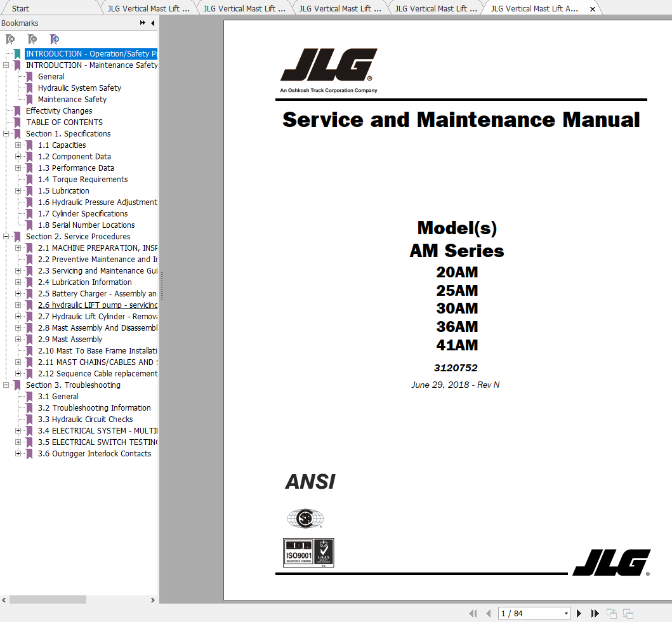Click the collapse-all bookmarks icon
This screenshot has height=622, width=672.
pyautogui.click(x=10, y=39)
